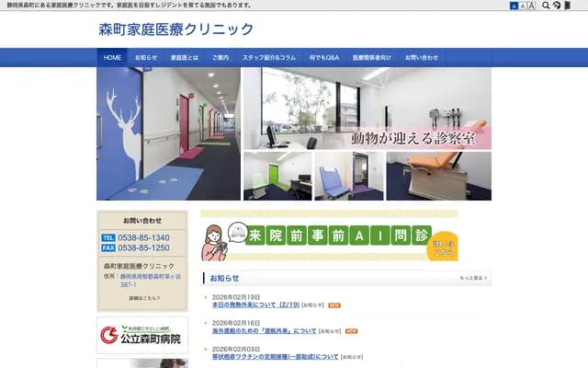588x368 pixels.
Task: Open the お問い合わせ navigation menu item
Action: [x=422, y=57]
